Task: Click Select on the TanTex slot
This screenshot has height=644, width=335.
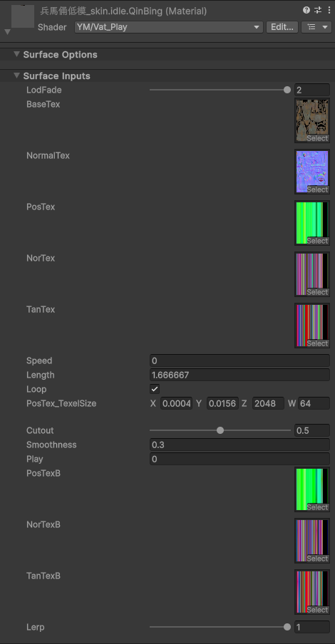Action: pos(317,344)
